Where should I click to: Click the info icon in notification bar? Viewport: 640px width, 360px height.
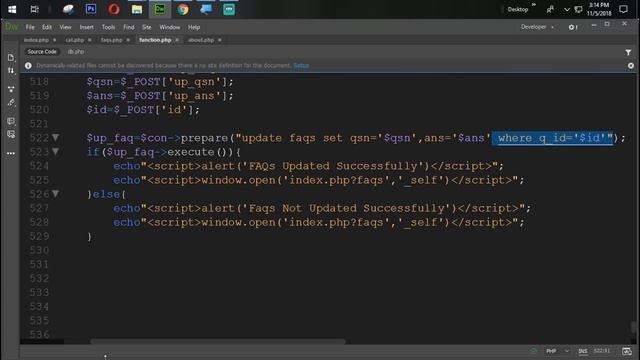[x=28, y=65]
